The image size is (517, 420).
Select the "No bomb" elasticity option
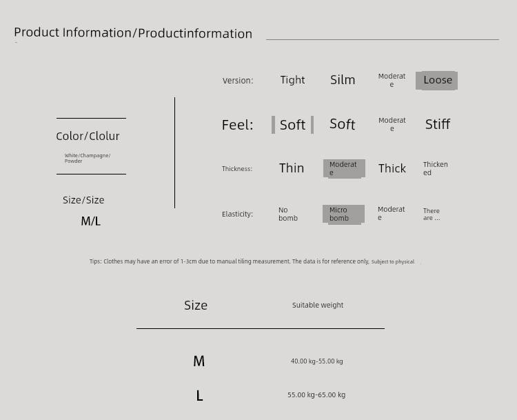coord(288,214)
